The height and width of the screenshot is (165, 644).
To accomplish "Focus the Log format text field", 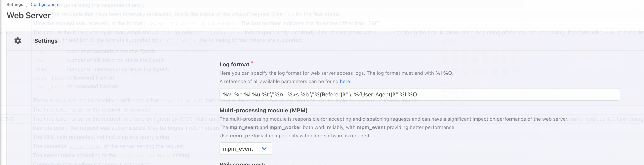I will click(419, 94).
